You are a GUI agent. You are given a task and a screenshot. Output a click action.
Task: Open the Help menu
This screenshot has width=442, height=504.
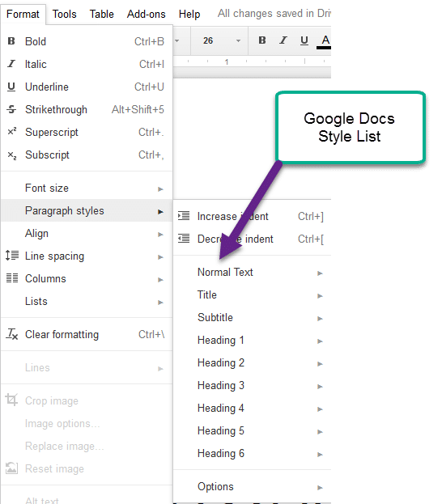(x=189, y=14)
